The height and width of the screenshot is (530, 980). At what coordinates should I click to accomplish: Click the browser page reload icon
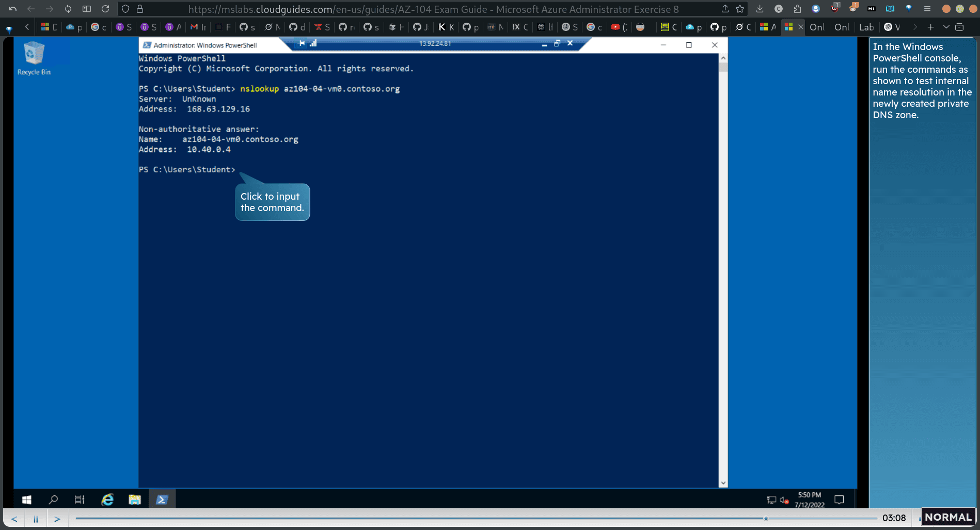[x=105, y=9]
